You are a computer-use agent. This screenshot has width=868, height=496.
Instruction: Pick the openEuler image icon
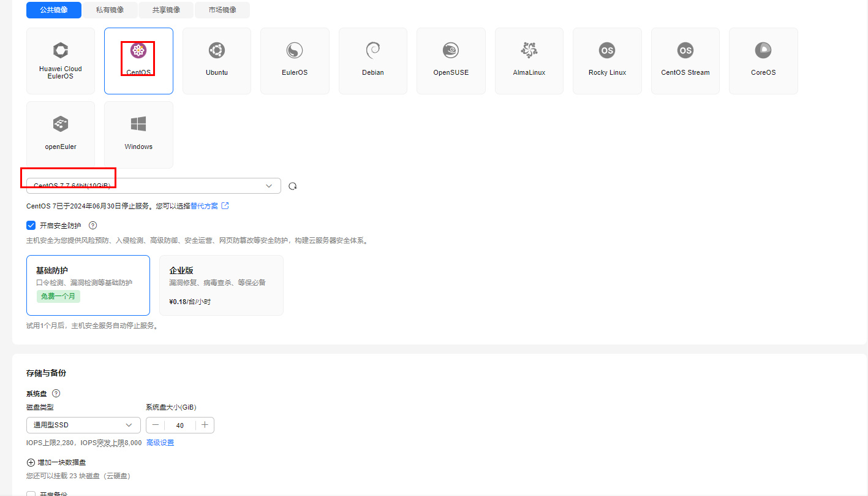click(x=61, y=124)
